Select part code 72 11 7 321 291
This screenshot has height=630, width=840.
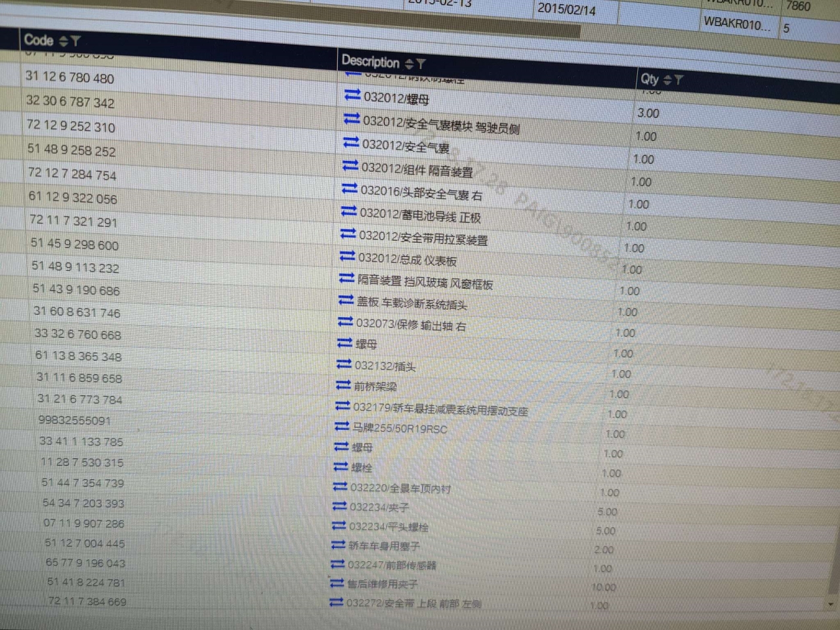coord(73,221)
